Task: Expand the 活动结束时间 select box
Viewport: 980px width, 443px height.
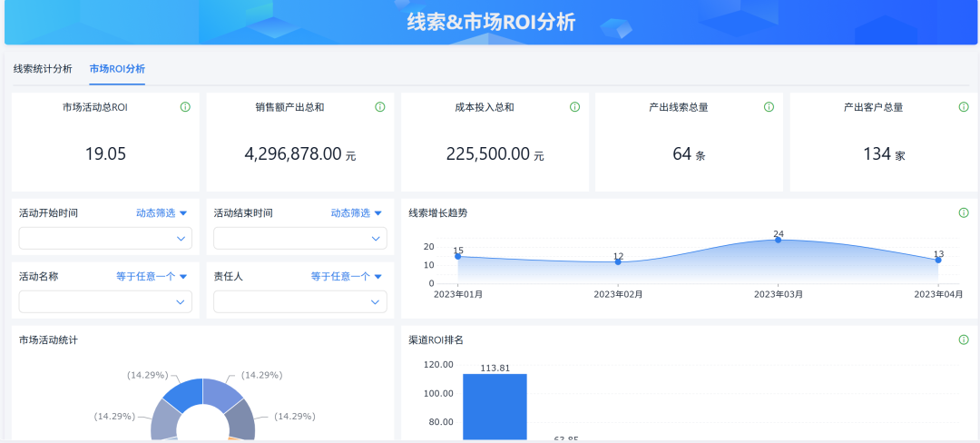Action: 300,238
